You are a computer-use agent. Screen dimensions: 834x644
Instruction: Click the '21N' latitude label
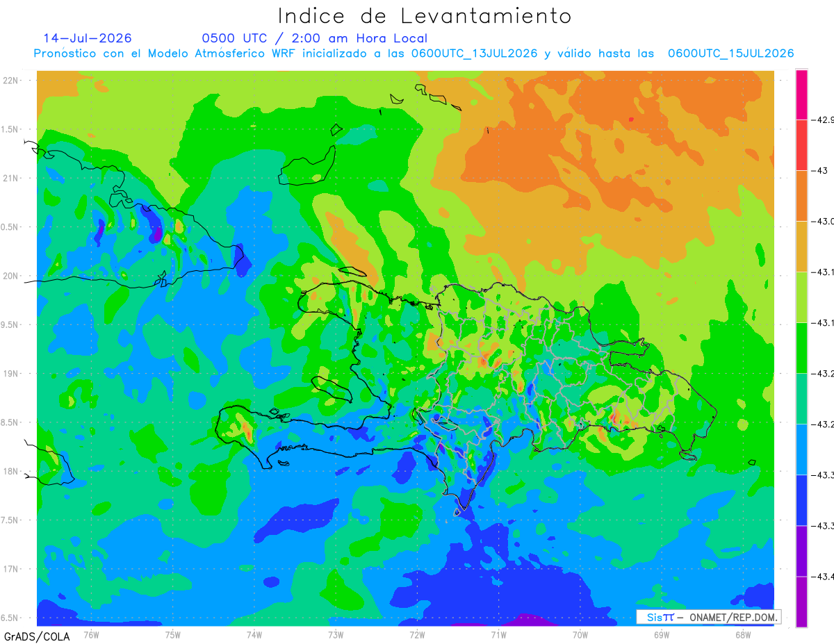[x=11, y=178]
